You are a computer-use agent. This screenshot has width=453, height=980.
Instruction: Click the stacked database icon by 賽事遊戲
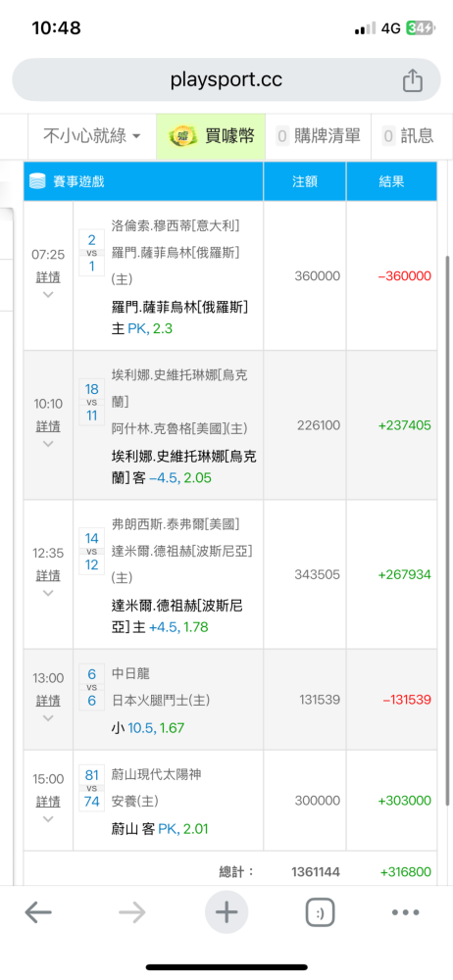coord(38,181)
